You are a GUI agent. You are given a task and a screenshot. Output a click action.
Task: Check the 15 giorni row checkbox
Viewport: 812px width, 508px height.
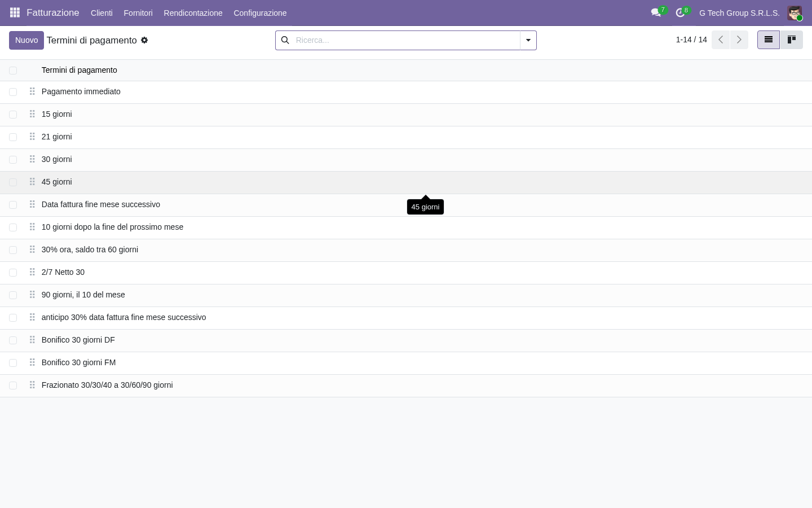(13, 115)
